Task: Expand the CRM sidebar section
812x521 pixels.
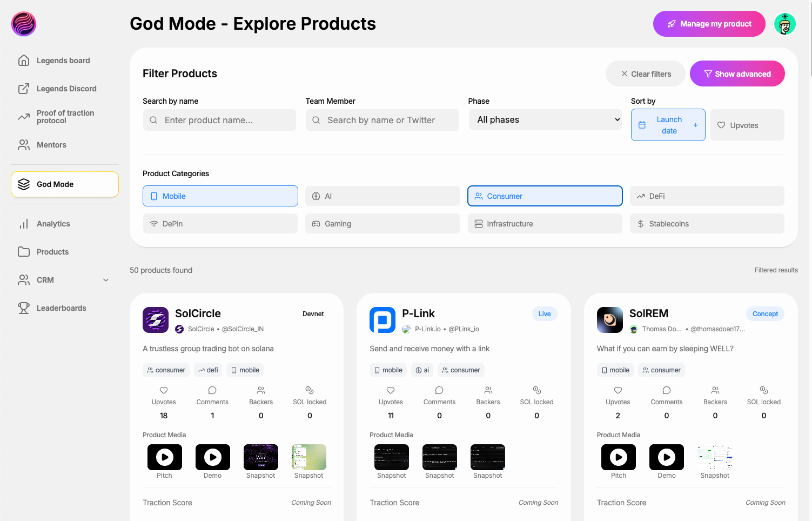Action: (x=106, y=280)
